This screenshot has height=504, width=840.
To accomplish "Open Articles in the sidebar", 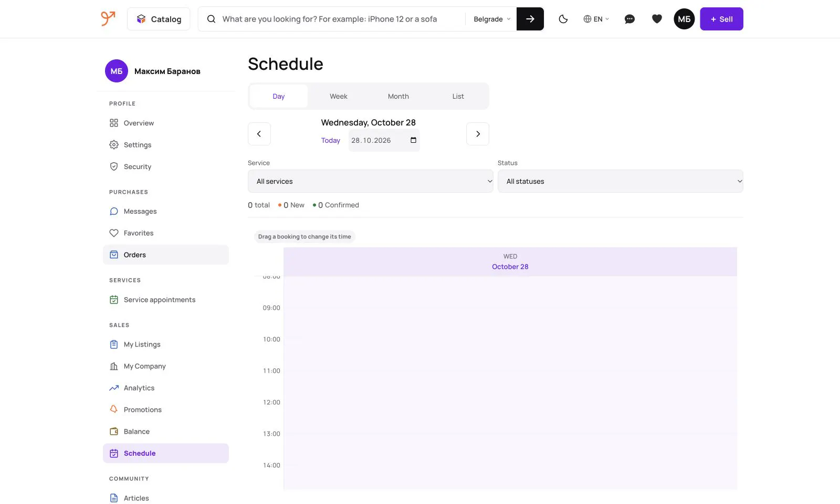I will coord(166,498).
